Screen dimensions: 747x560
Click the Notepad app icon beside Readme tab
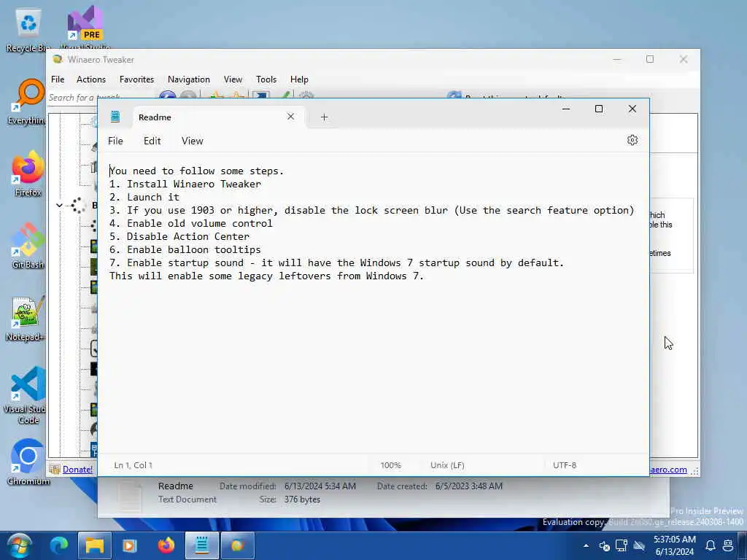point(115,117)
